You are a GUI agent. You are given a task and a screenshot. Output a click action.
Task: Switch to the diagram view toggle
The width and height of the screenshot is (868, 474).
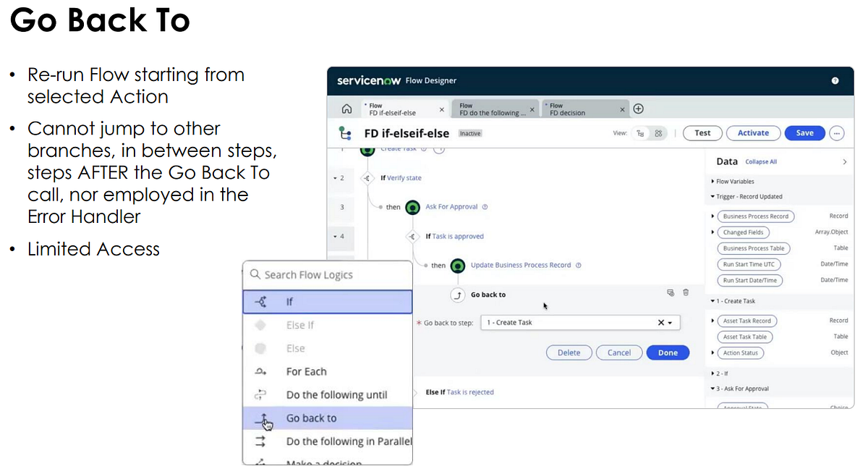pos(658,133)
